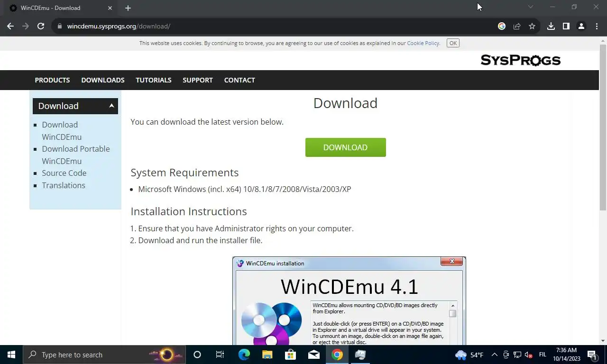607x364 pixels.
Task: Open Mail app from taskbar
Action: [313, 355]
